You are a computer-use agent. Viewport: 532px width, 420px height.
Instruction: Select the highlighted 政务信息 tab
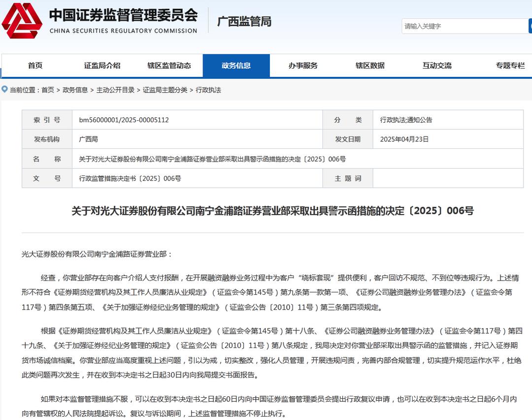236,66
